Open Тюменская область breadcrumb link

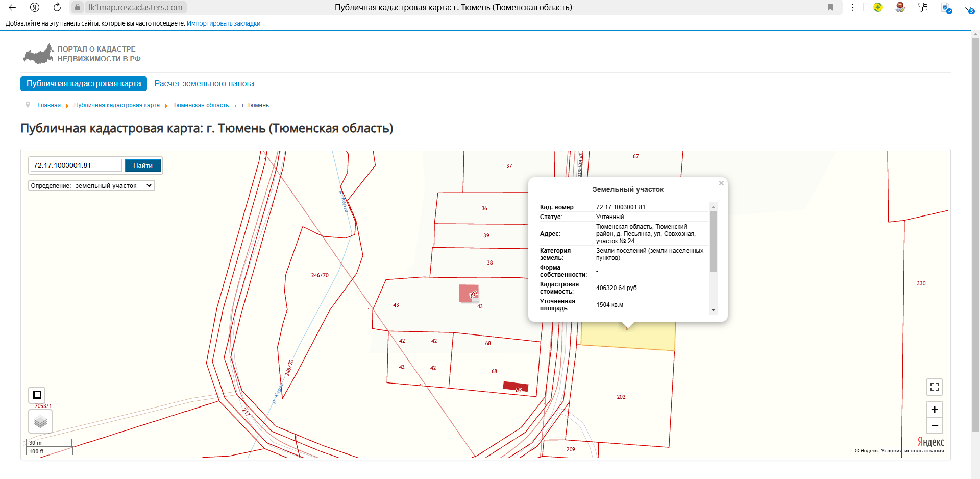(201, 105)
